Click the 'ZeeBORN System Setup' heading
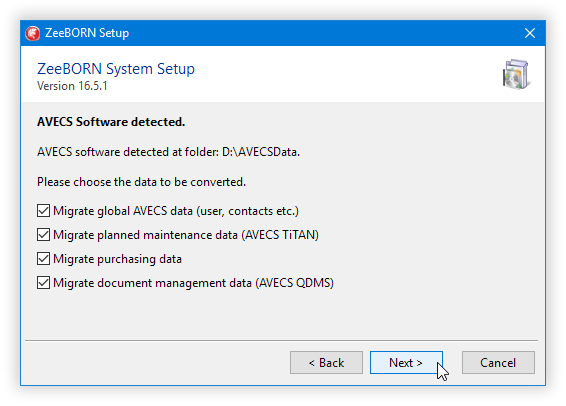Viewport: 566px width, 406px height. 116,69
